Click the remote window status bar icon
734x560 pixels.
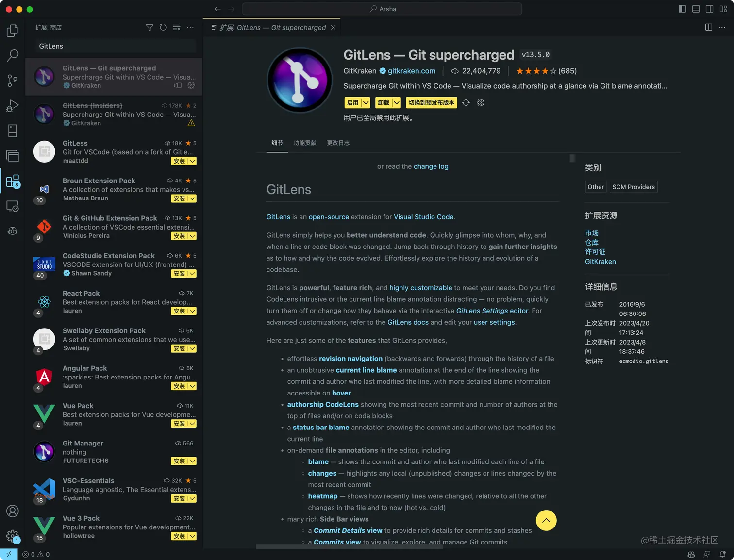(9, 554)
